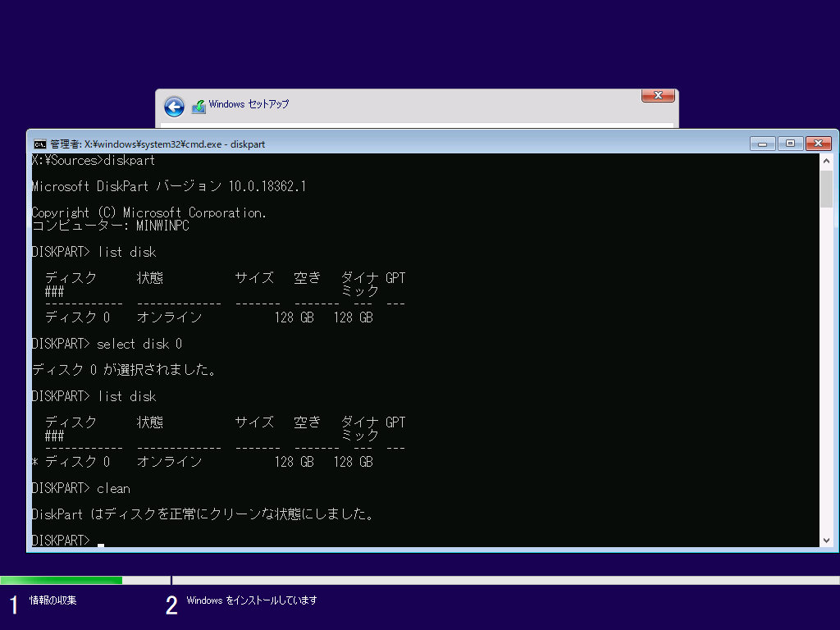Click the green setup progress bar
The width and height of the screenshot is (840, 630).
61,580
